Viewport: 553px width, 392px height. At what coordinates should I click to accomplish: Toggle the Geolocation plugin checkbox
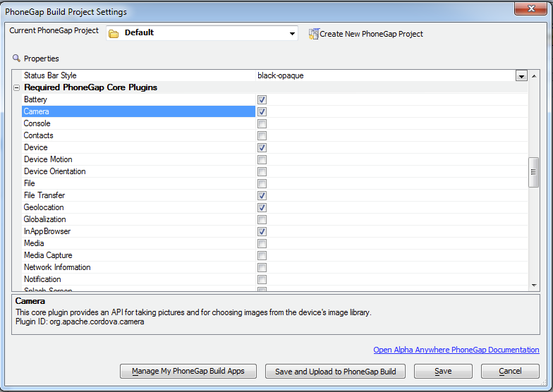click(x=262, y=208)
